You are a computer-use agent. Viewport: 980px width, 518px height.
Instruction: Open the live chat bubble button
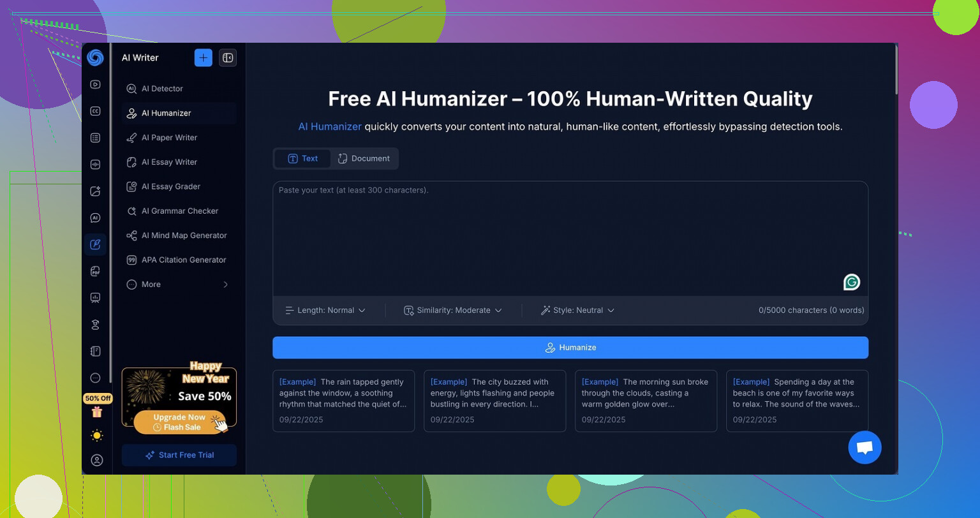[865, 447]
